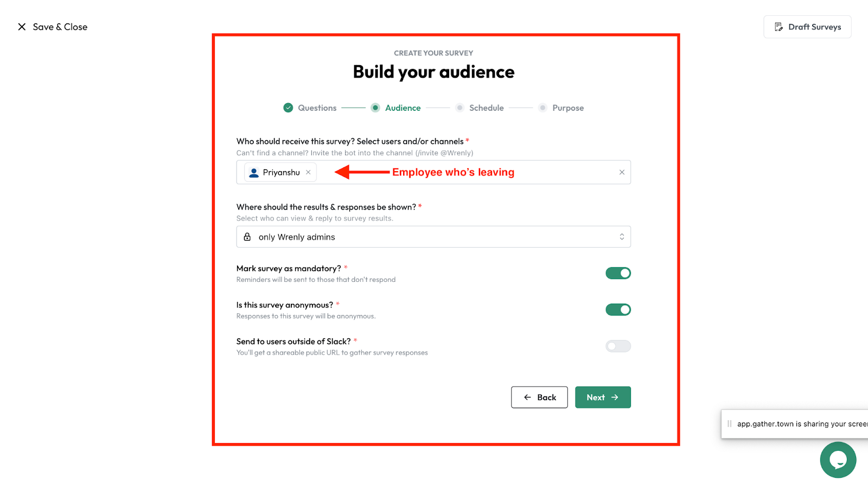868x486 pixels.
Task: Go to the Purpose step
Action: [561, 108]
